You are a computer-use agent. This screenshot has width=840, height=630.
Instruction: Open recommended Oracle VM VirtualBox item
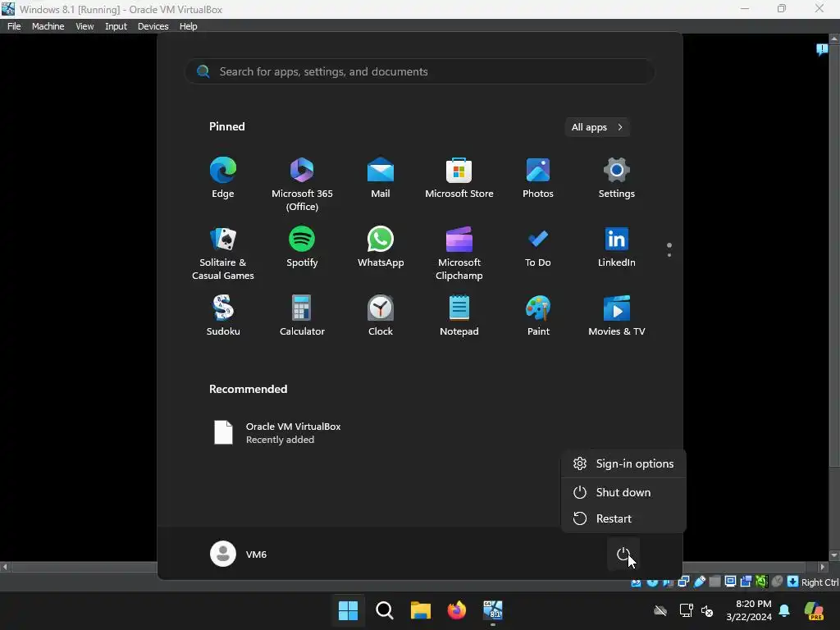click(277, 433)
